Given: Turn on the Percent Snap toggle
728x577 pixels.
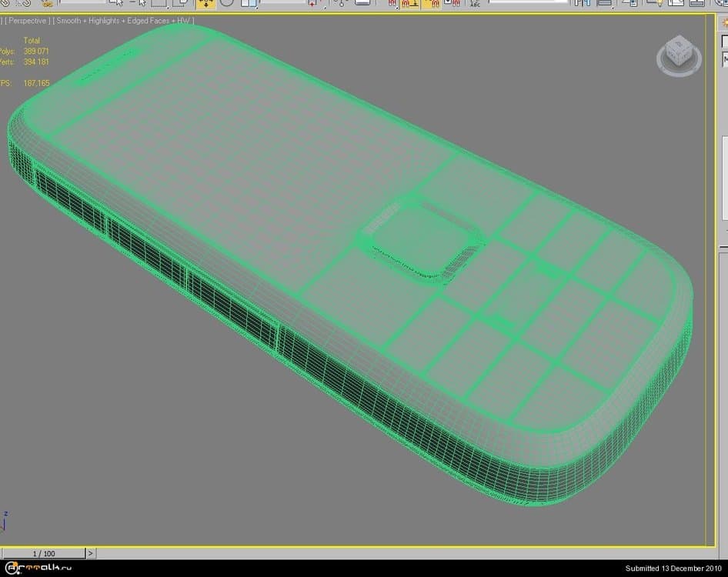Looking at the screenshot, I should 433,3.
